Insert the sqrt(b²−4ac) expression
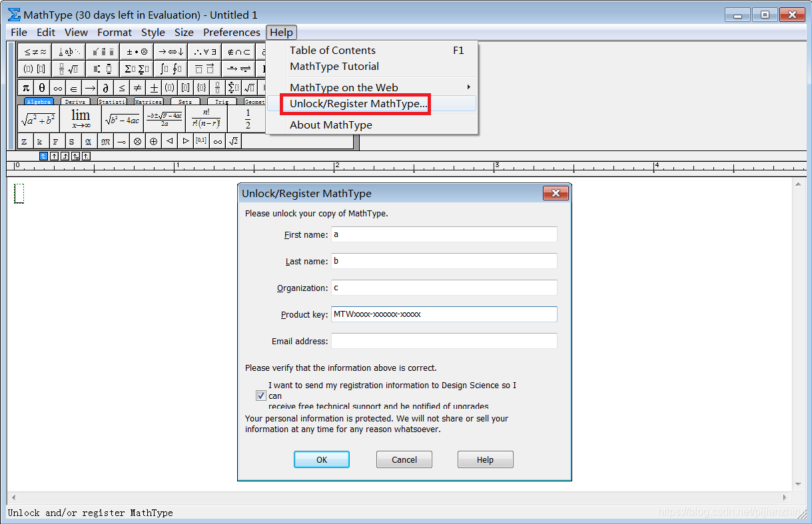The width and height of the screenshot is (812, 524). point(123,119)
